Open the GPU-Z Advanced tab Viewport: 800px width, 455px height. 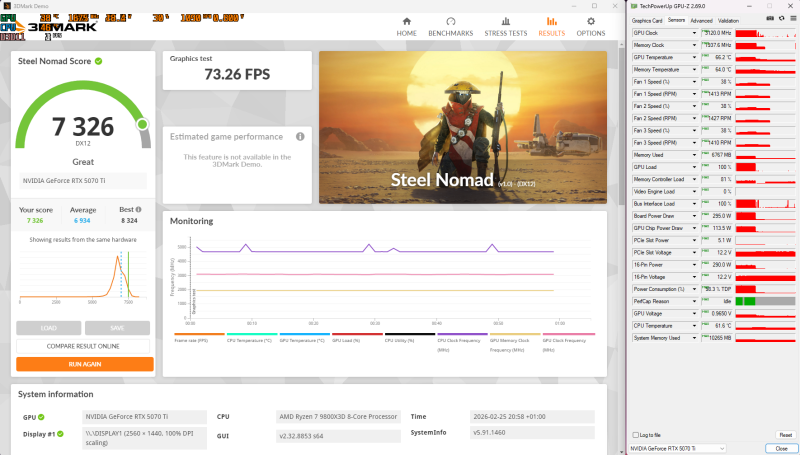[702, 21]
